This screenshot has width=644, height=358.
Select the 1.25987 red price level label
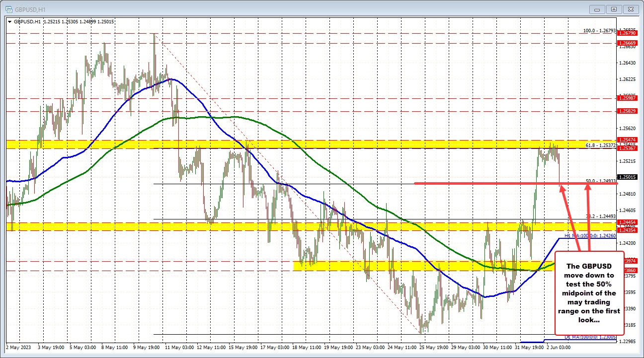coord(627,98)
